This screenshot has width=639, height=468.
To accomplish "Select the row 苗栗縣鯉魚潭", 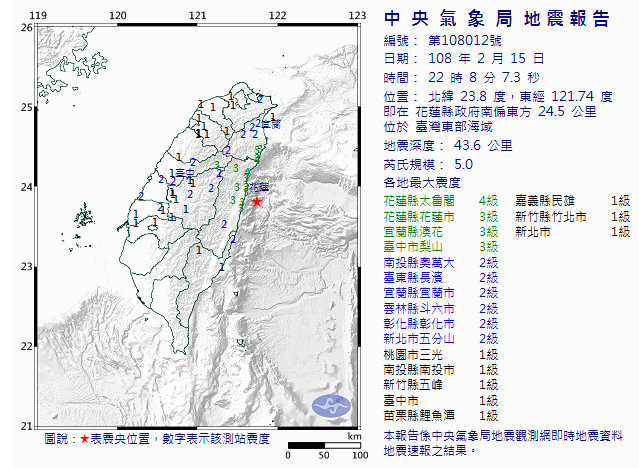I will click(x=441, y=415).
